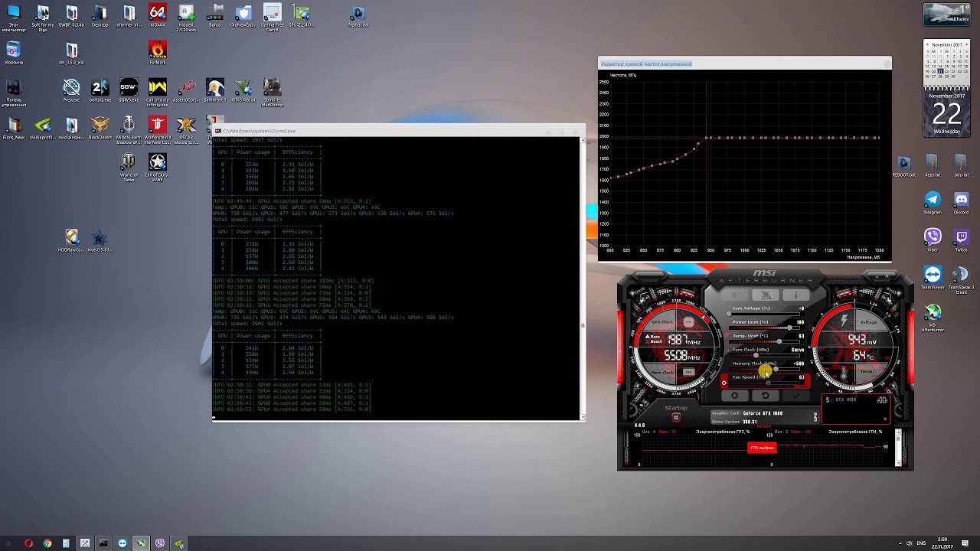980x551 pixels.
Task: Open the Viber desktop shortcut
Action: pyautogui.click(x=933, y=240)
